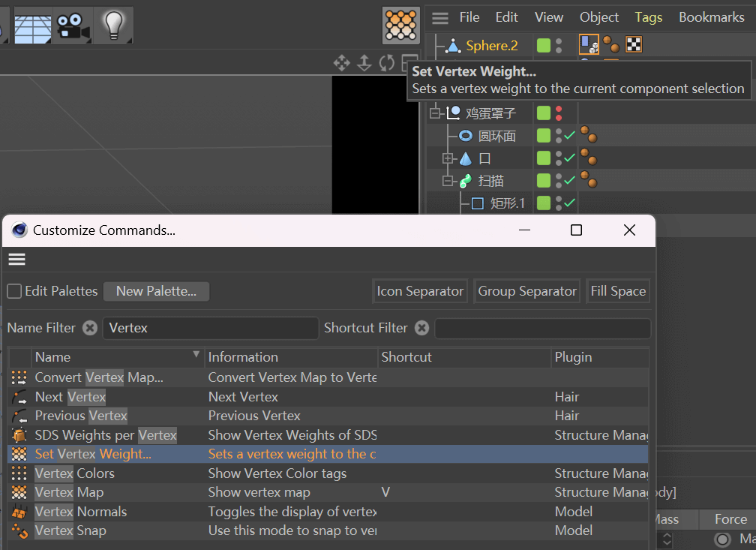Toggle the green checkmark for 圆环面
Screen dimensions: 756x550
click(569, 136)
